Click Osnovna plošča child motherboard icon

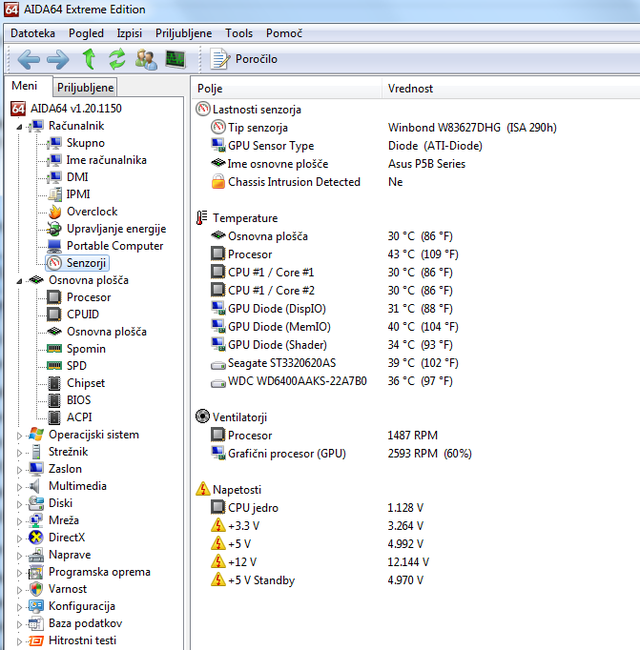tap(54, 331)
